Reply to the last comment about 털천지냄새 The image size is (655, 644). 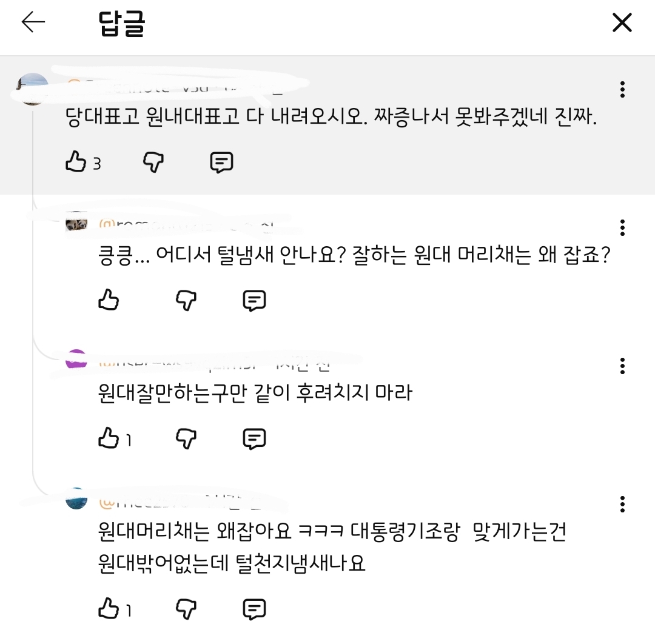254,609
